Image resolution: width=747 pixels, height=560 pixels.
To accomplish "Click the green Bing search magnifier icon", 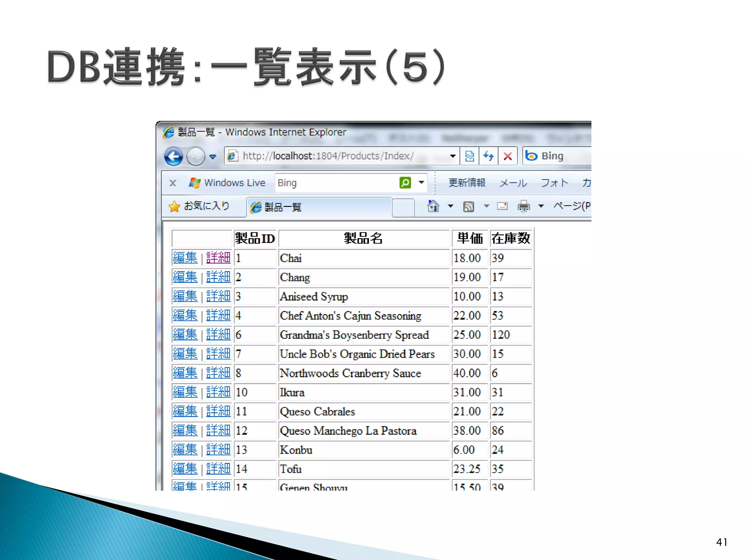I will 405,183.
